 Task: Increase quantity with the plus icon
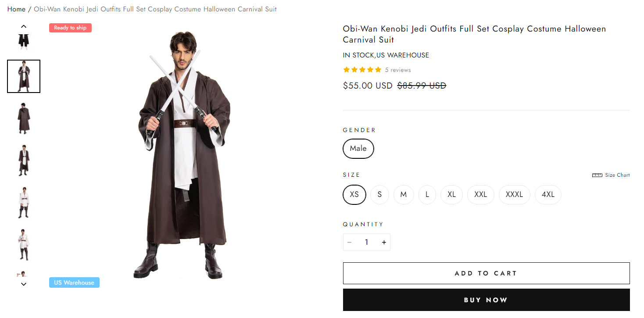(x=384, y=242)
